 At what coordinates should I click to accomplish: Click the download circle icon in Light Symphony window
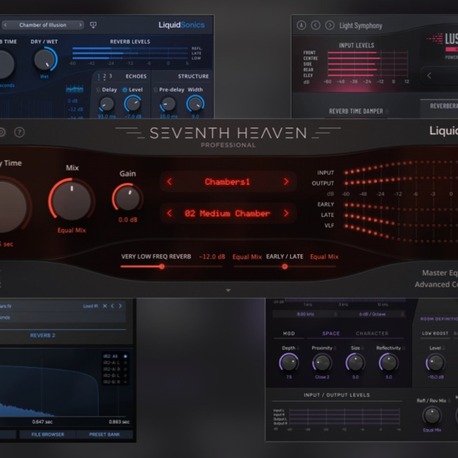301,25
